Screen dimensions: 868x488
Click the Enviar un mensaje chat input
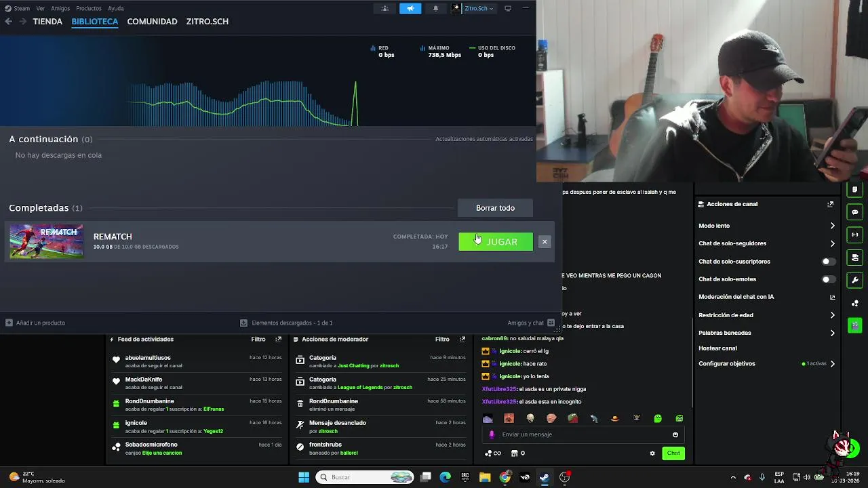point(583,434)
